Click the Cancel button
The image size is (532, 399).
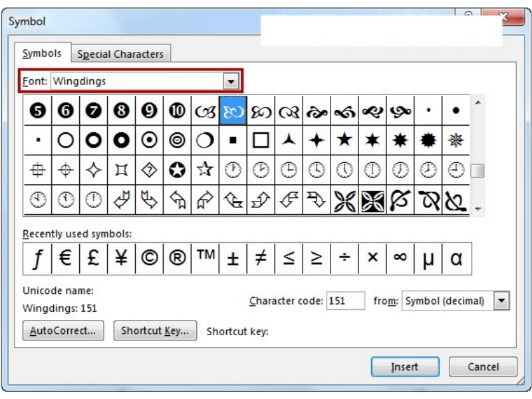click(483, 367)
